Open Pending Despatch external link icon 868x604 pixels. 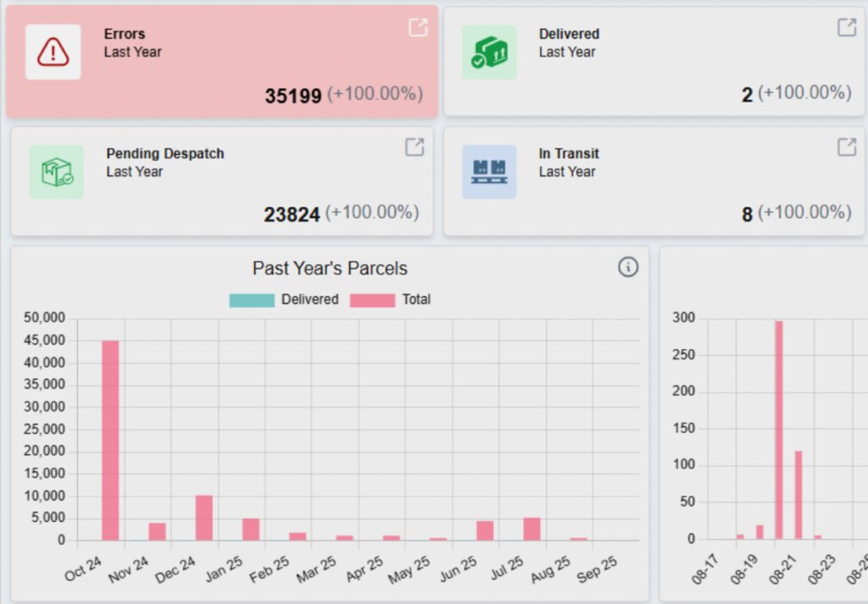pyautogui.click(x=414, y=147)
